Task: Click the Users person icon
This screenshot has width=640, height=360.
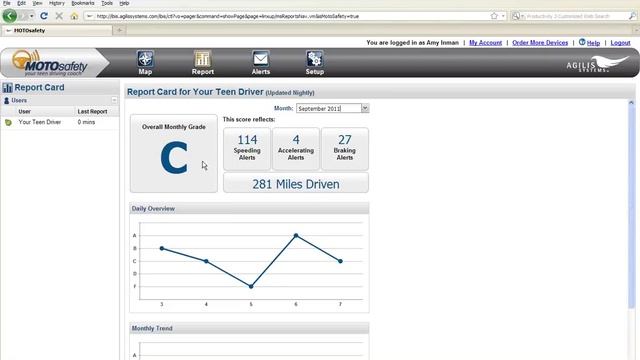Action: click(7, 100)
